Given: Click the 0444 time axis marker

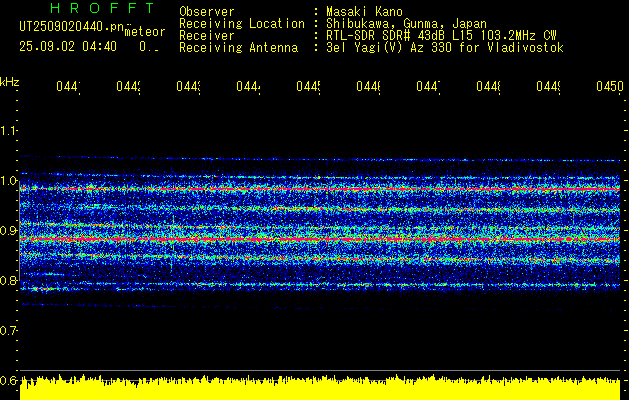Looking at the screenshot, I should coord(248,87).
